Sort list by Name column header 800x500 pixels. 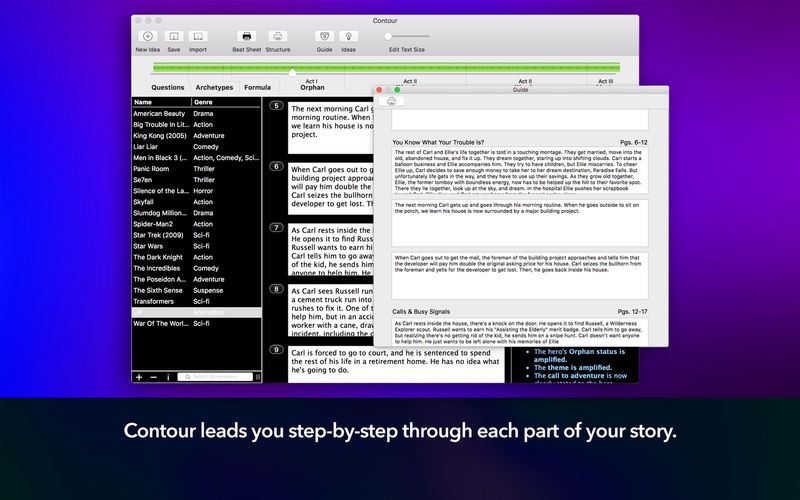click(161, 102)
